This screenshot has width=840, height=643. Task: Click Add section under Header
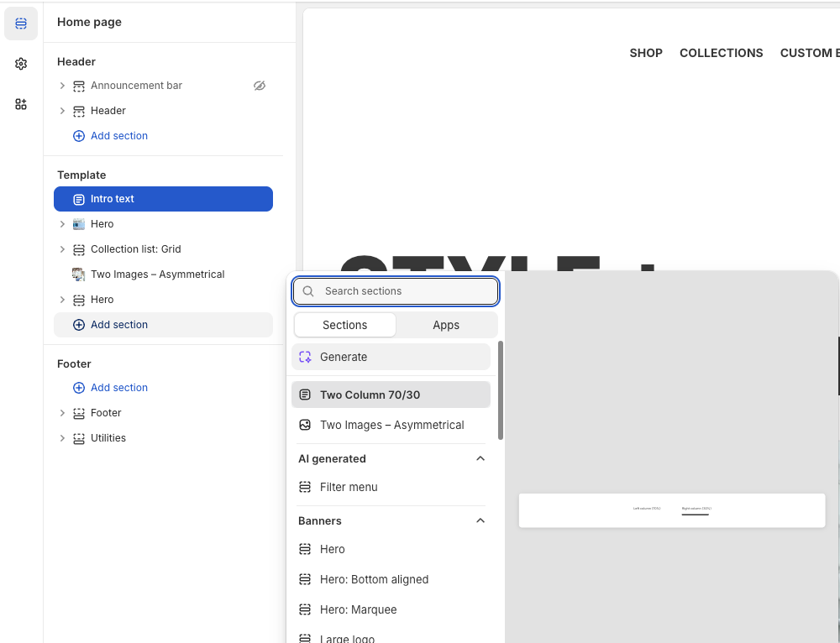(x=118, y=136)
